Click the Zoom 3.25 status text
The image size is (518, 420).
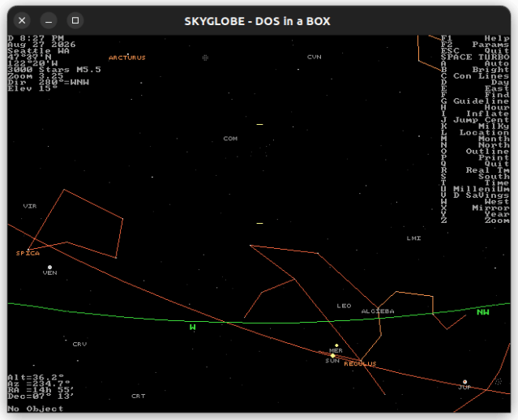36,76
